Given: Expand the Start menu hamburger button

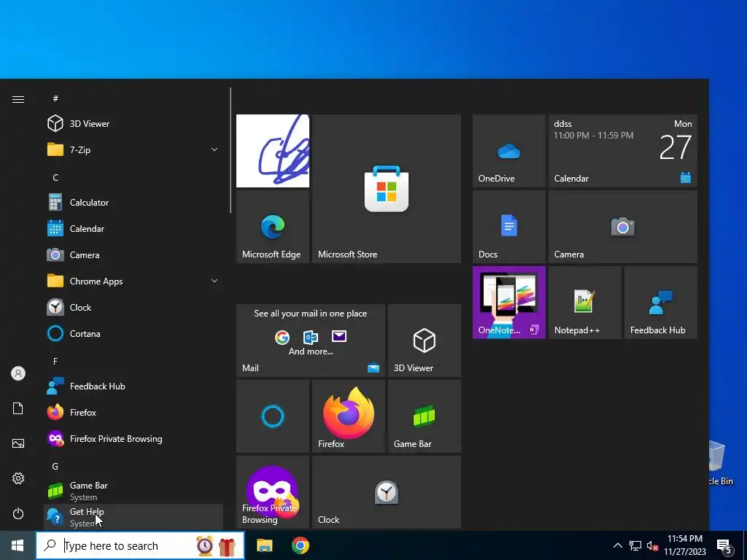Looking at the screenshot, I should click(x=18, y=99).
